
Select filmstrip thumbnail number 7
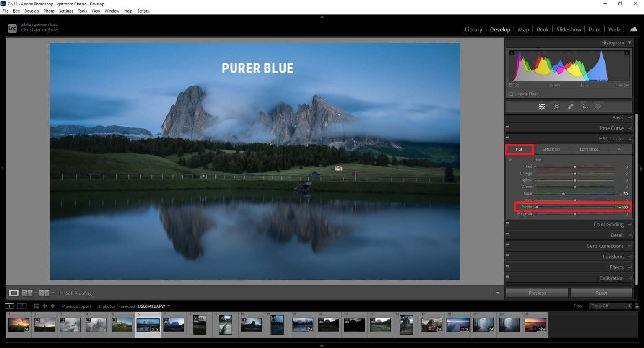[x=174, y=325]
